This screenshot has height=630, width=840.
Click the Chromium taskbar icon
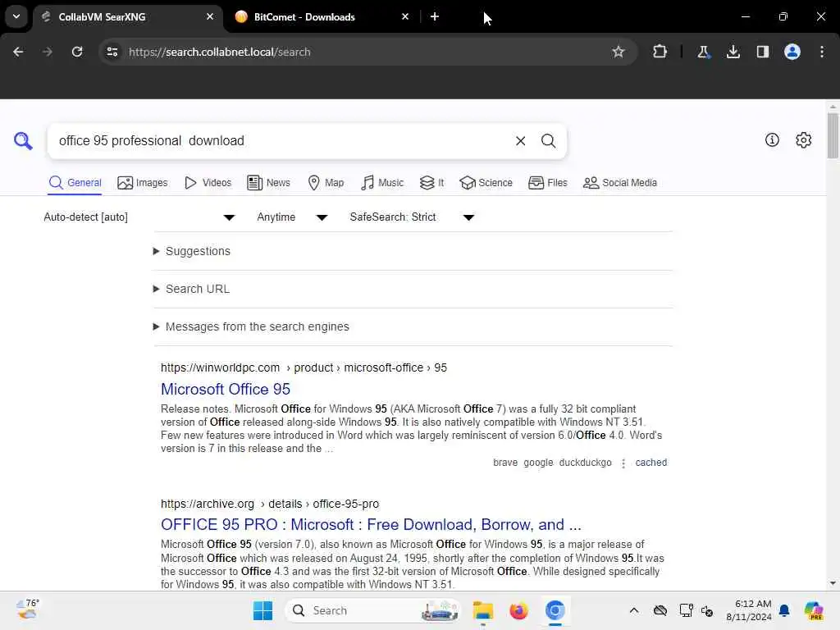pyautogui.click(x=555, y=610)
